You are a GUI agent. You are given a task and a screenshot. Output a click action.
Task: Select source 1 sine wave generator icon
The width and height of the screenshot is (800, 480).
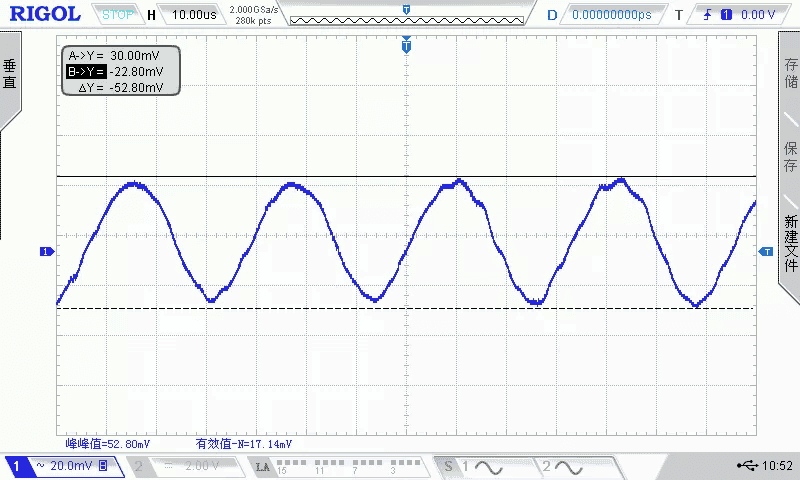(480, 467)
